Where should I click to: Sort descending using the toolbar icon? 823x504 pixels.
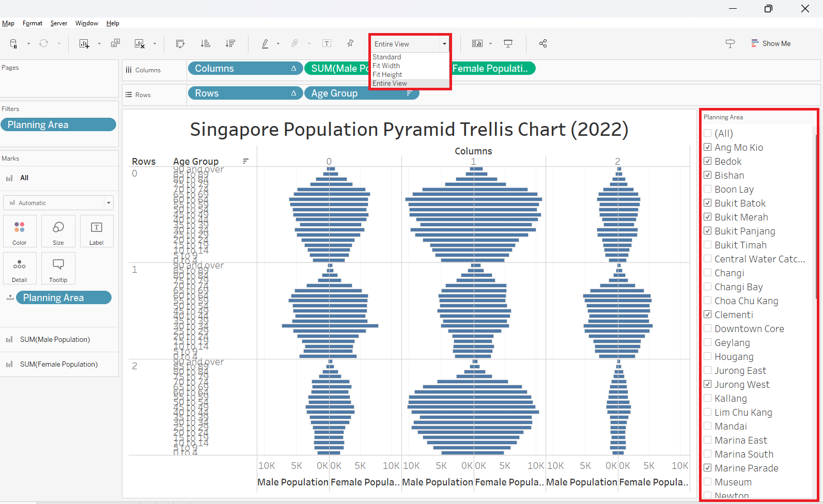click(x=230, y=44)
